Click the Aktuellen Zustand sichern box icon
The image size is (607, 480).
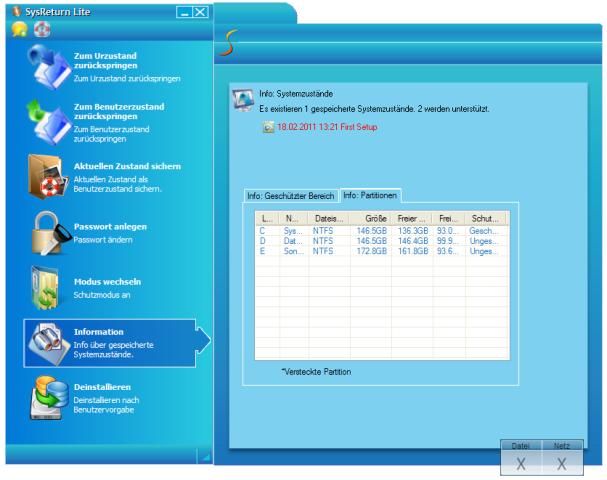pos(46,177)
